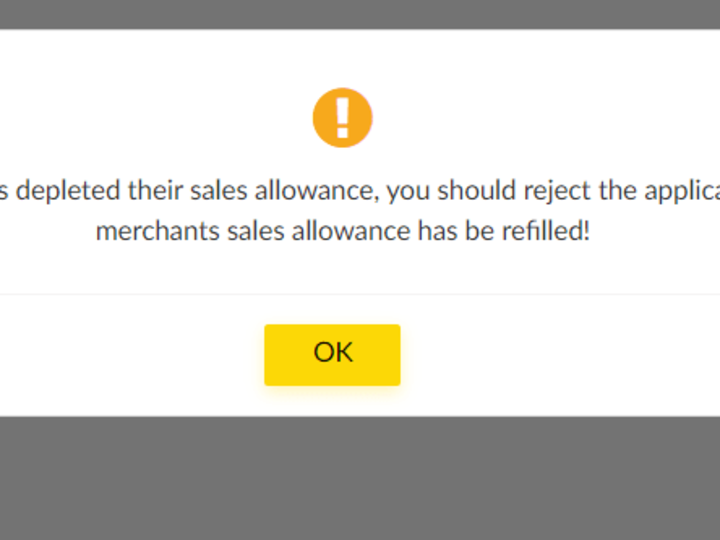Screen dimensions: 720x540
Task: Click the word "merchants" in the second line
Action: click(158, 231)
